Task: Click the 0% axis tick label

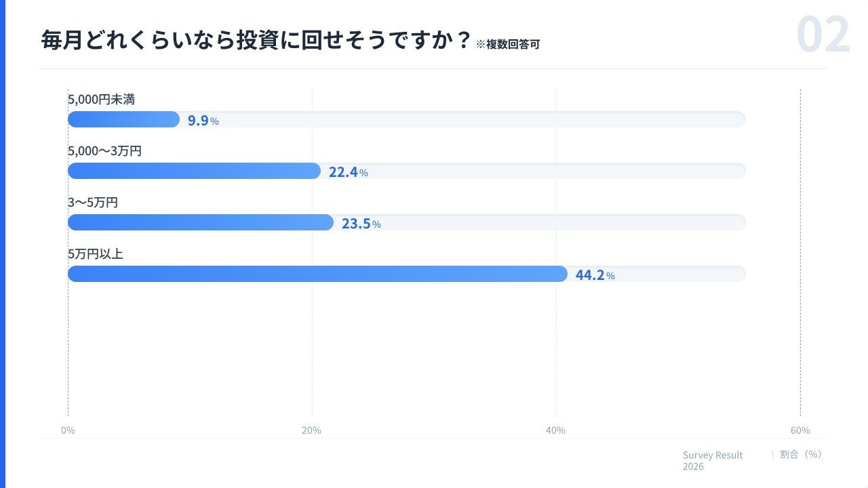Action: coord(68,430)
